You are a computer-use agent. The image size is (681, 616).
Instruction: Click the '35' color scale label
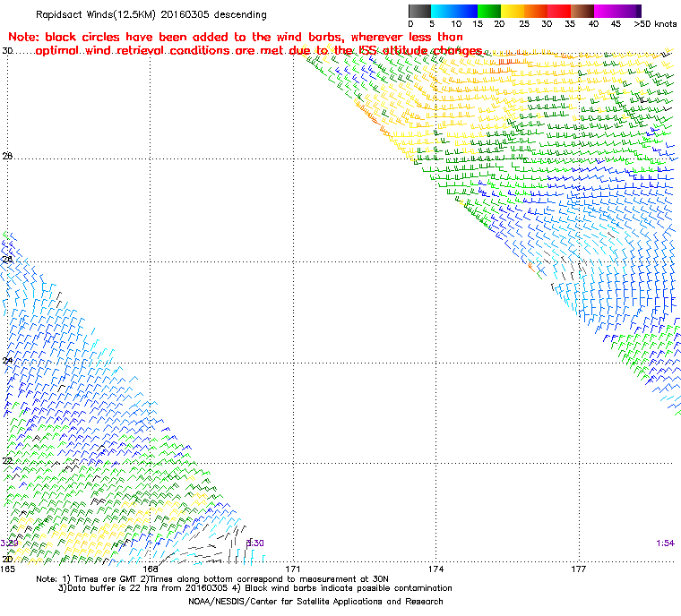[570, 24]
